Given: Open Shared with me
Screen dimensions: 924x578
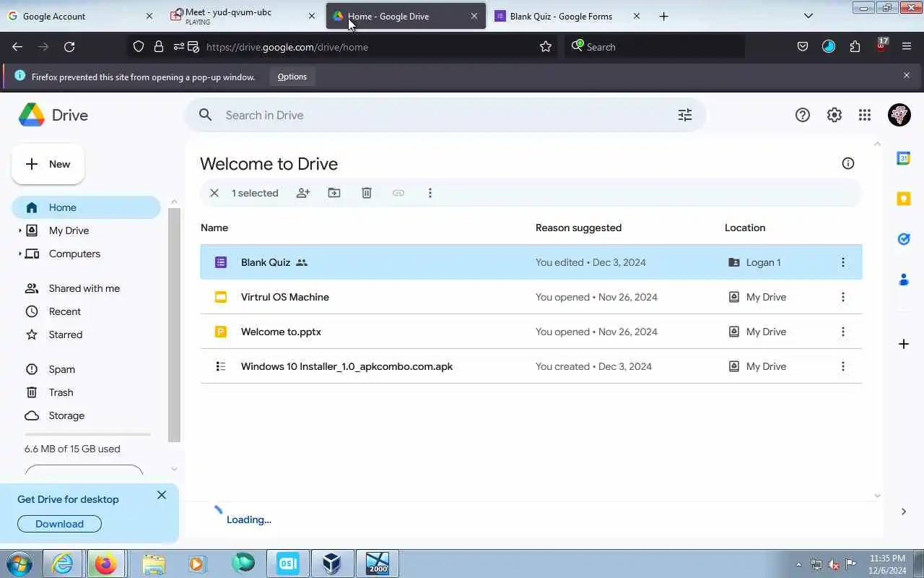Looking at the screenshot, I should tap(84, 288).
